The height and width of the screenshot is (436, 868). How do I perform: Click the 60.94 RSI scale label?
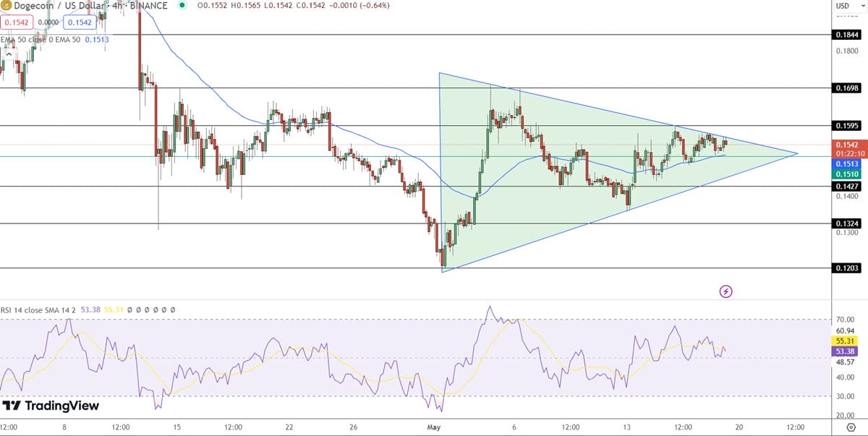[x=845, y=330]
